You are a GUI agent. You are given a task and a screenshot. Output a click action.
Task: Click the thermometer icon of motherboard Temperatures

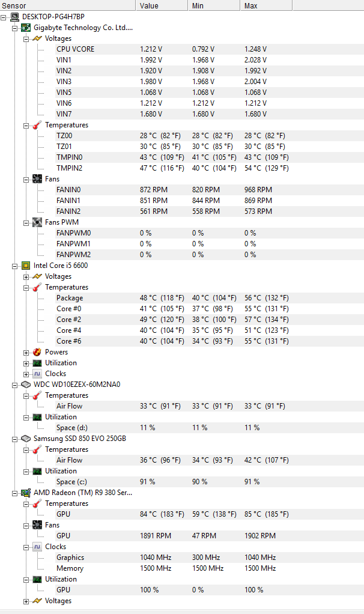point(37,125)
